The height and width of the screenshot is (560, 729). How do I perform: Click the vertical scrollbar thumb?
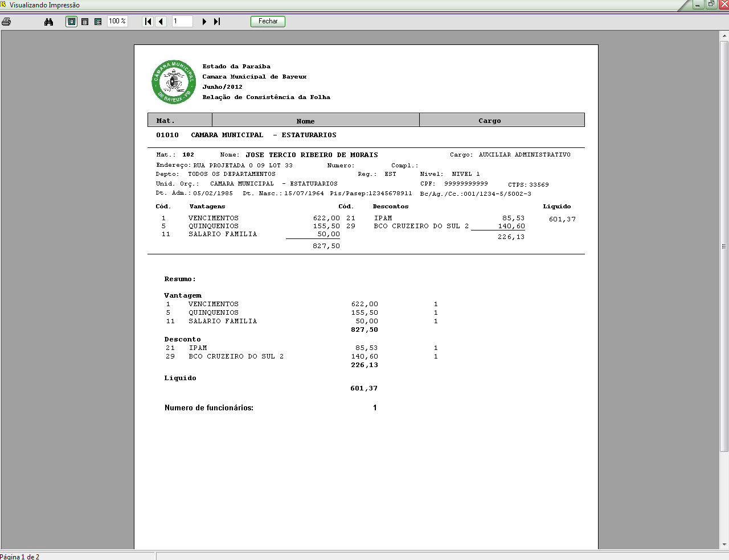pyautogui.click(x=724, y=246)
